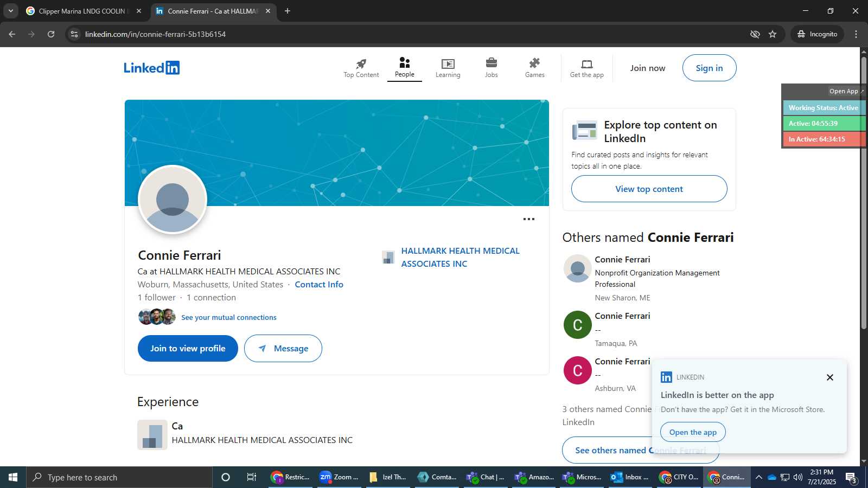Open Cortana circle icon
Screen dimensions: 868x488
tap(226, 477)
